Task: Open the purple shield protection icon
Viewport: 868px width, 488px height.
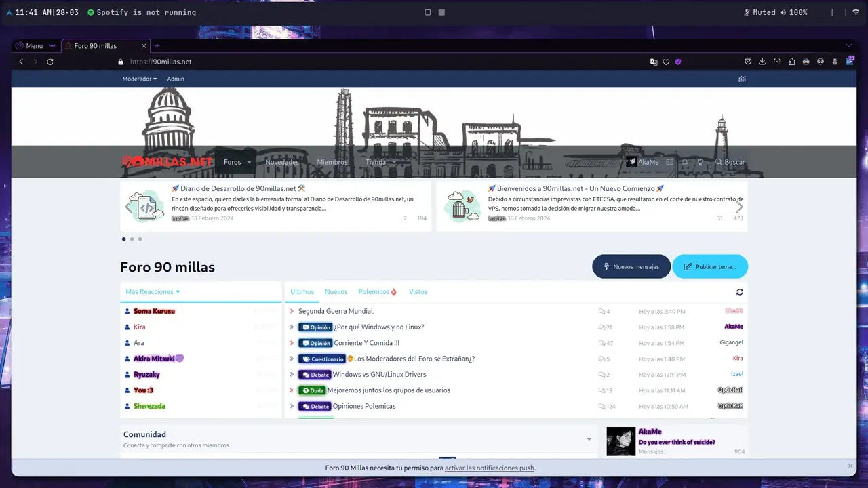Action: tap(678, 62)
